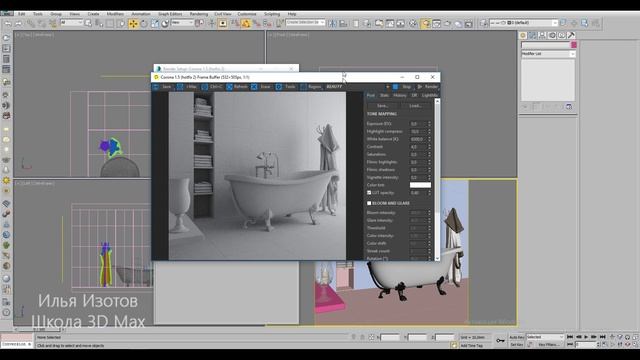The height and width of the screenshot is (360, 640).
Task: Click the Align tool icon
Action: pos(343,23)
